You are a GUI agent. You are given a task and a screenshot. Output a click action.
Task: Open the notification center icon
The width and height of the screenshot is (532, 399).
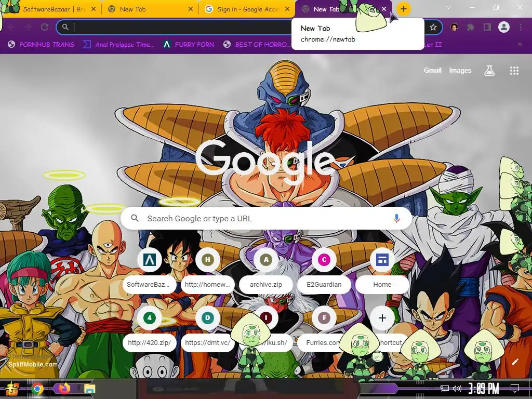point(515,389)
